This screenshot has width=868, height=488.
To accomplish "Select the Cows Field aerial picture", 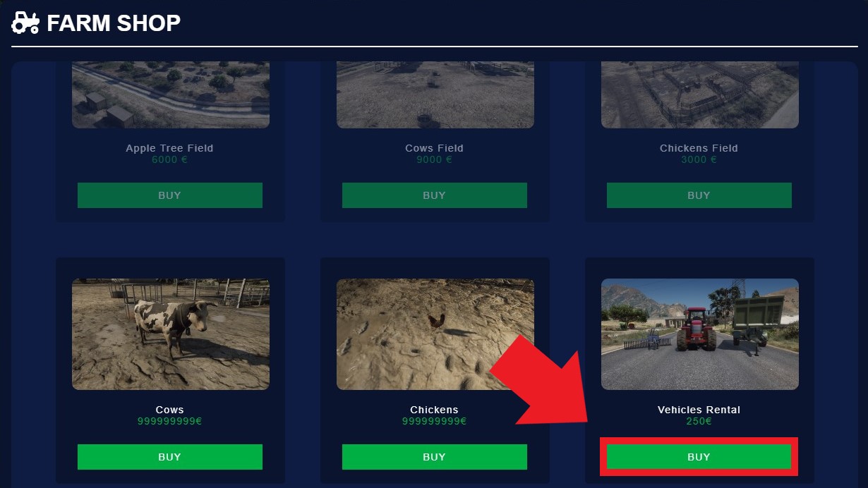I will 435,95.
